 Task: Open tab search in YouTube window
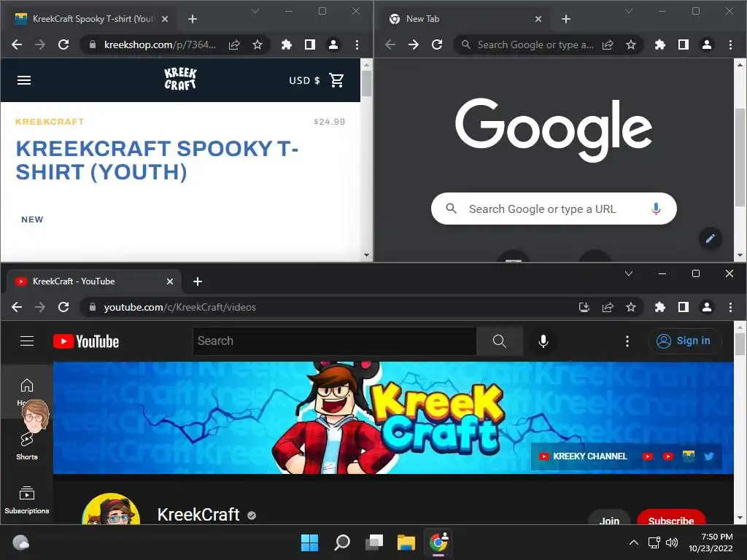pos(629,273)
